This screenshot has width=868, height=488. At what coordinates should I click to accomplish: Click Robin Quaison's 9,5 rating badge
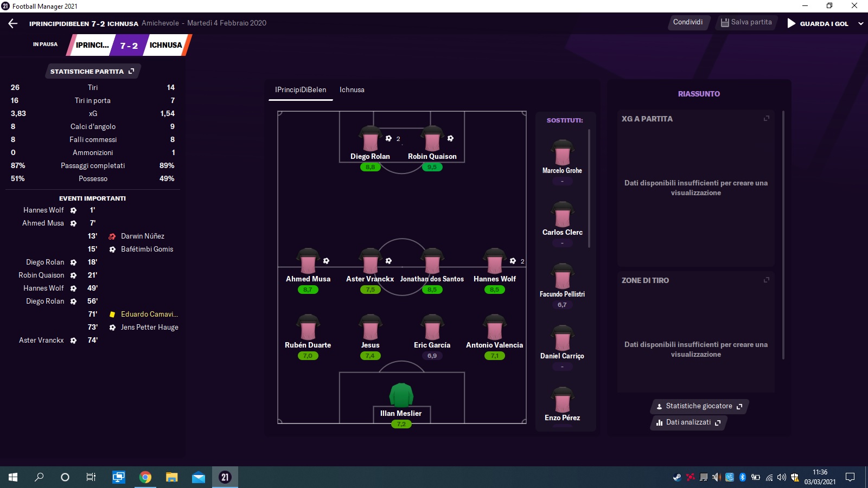pos(432,167)
